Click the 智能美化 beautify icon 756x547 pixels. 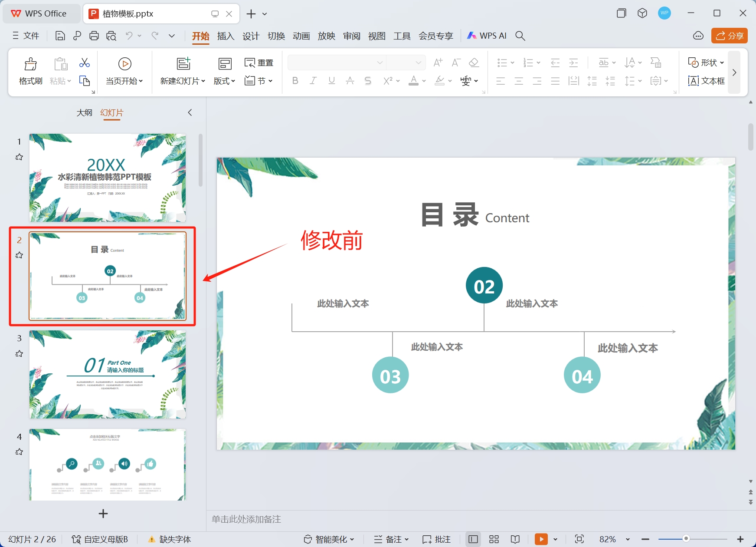pos(328,539)
